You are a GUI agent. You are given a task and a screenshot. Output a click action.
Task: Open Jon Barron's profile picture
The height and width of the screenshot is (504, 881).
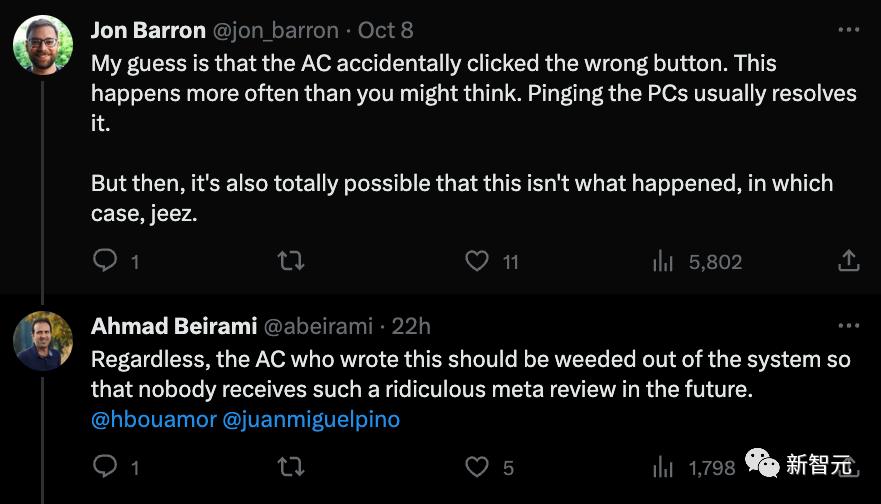[x=42, y=45]
